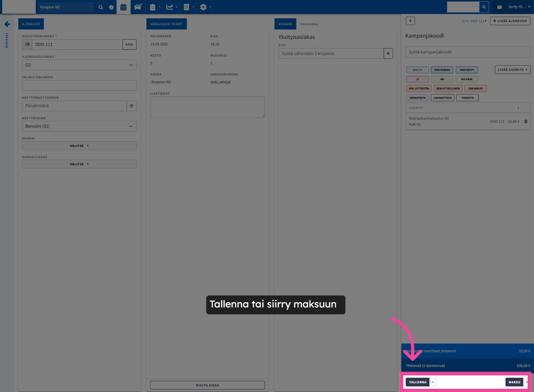Click the search magnifier beside Kuopion M2
534x392 pixels.
pos(101,7)
